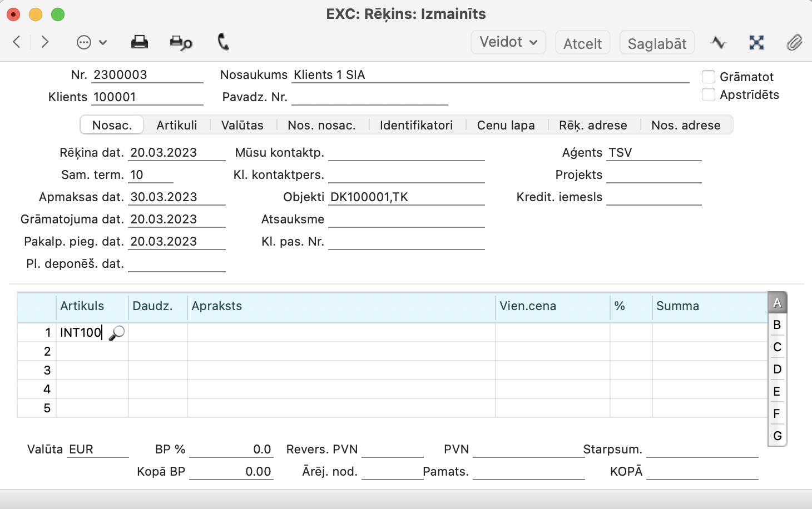Click the phone call icon
812x509 pixels.
click(x=223, y=42)
